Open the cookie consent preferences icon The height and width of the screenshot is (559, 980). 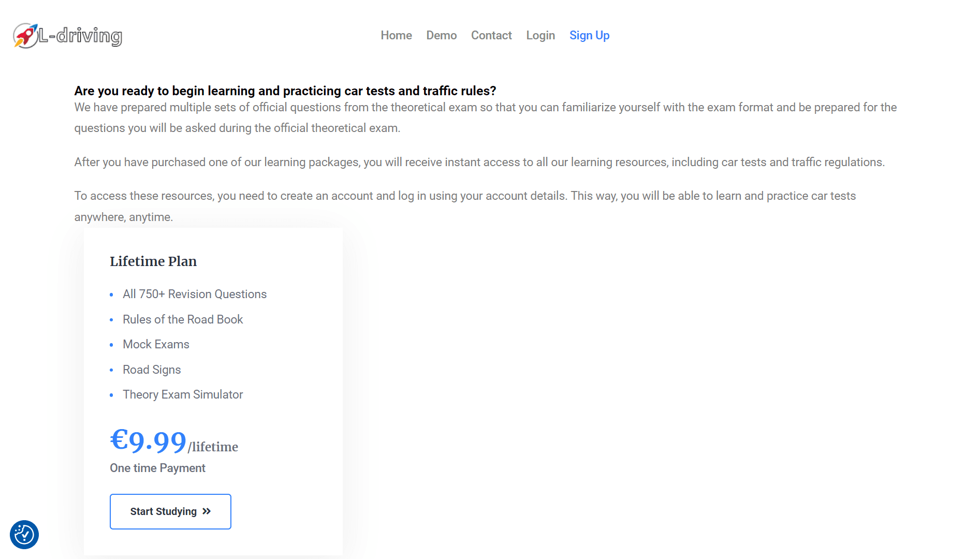24,534
